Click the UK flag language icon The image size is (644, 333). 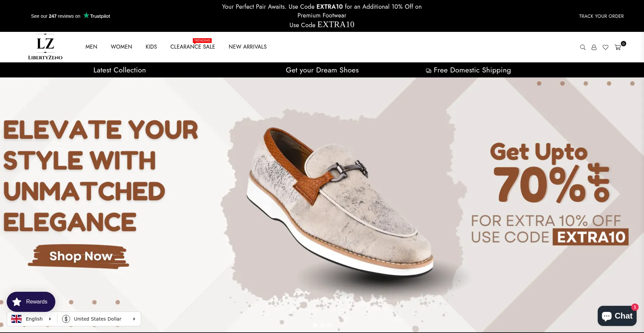point(16,319)
